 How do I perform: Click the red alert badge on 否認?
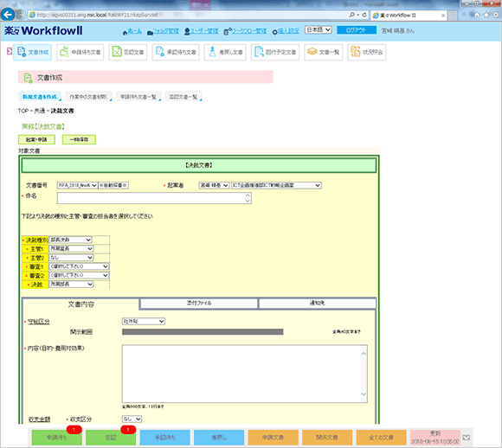click(x=128, y=430)
